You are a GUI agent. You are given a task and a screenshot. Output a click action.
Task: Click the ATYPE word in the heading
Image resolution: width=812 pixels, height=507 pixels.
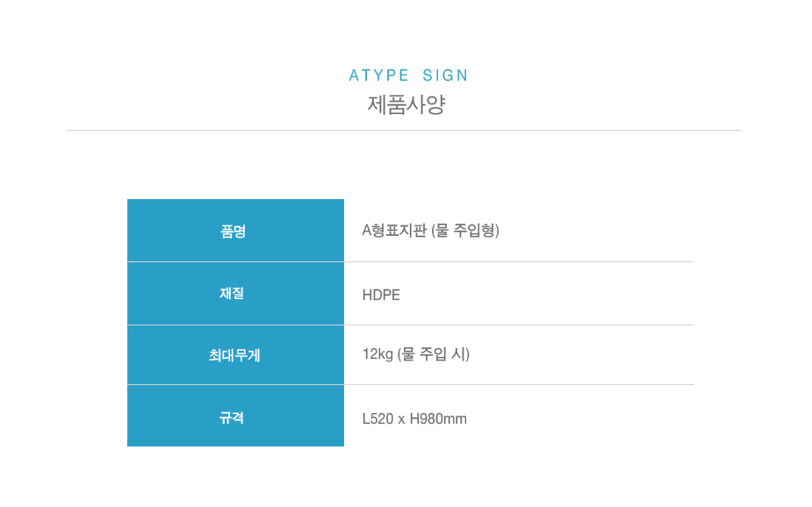click(x=377, y=75)
